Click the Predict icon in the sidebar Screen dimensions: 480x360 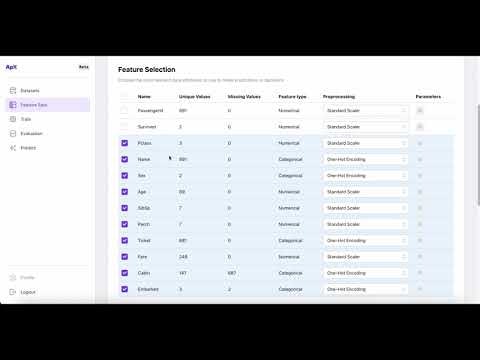point(13,148)
